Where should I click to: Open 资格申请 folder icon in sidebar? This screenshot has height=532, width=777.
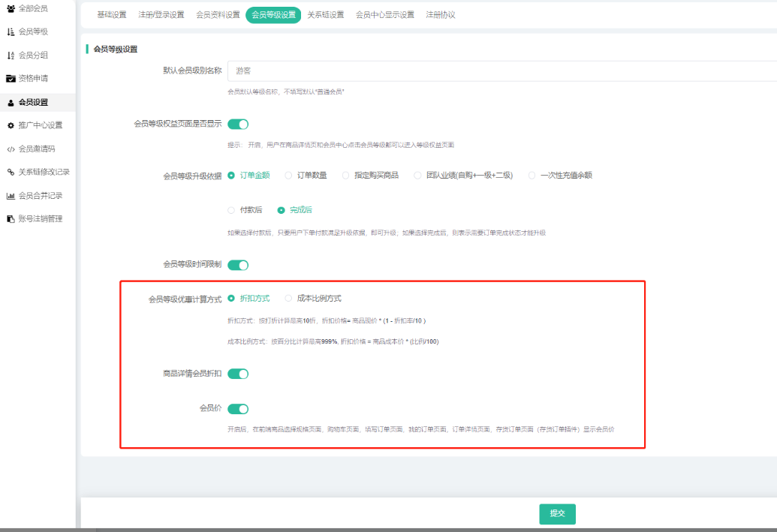coord(11,78)
